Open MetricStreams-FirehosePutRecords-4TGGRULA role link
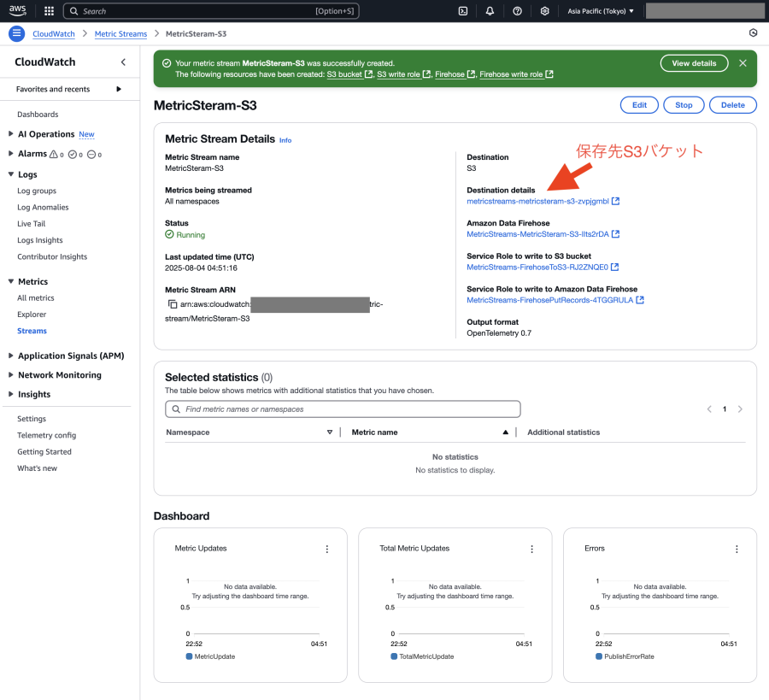This screenshot has height=700, width=769. 555,300
